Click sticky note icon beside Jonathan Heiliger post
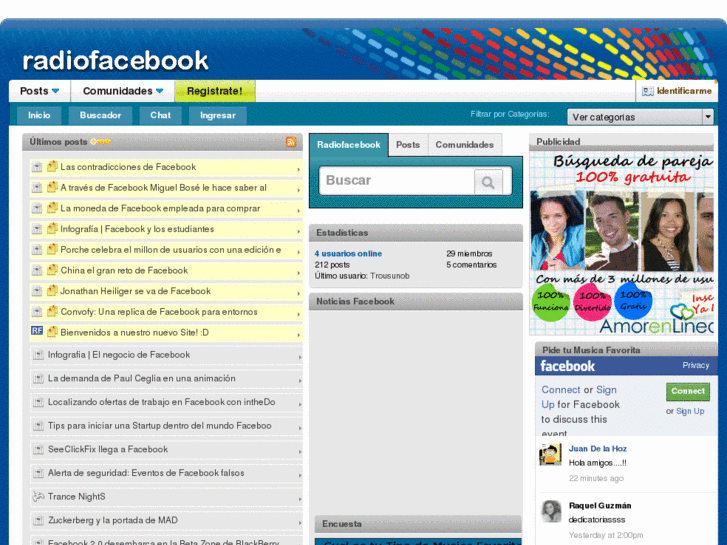727x545 pixels. (x=52, y=291)
